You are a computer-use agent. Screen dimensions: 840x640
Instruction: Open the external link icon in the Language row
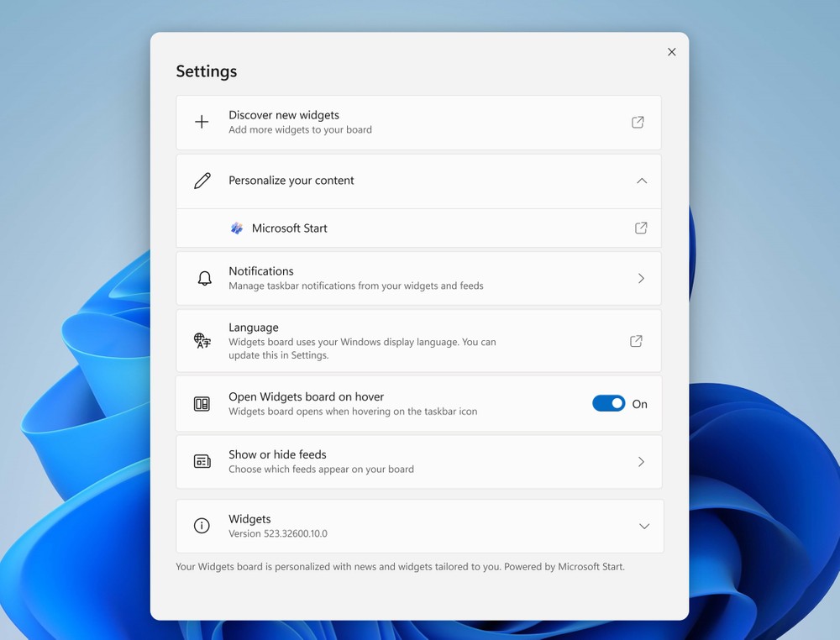click(636, 341)
